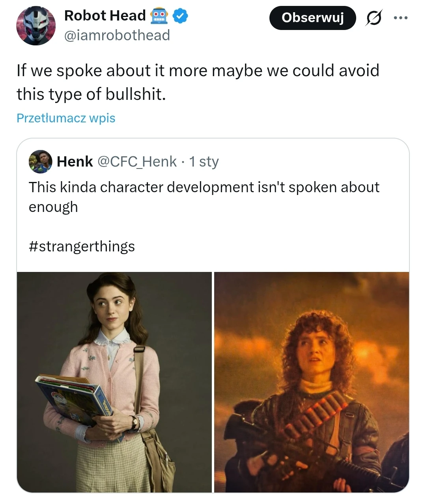Click the Obserwuj follow button
Screen dimensions: 426x504
point(312,18)
